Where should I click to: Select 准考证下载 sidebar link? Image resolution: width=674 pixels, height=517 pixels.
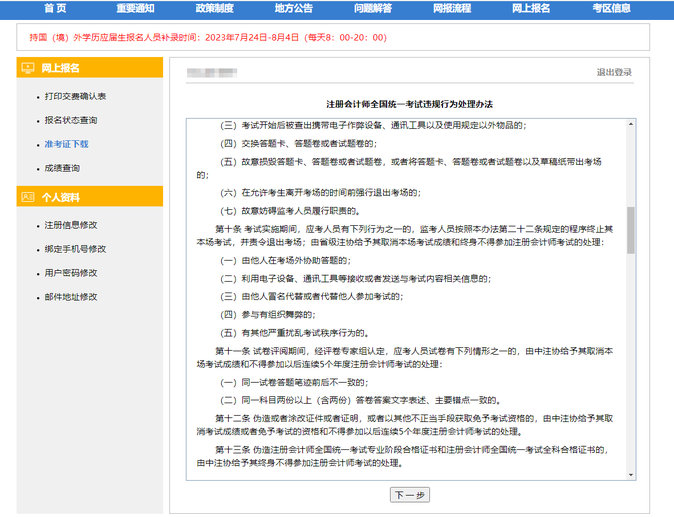pyautogui.click(x=66, y=144)
